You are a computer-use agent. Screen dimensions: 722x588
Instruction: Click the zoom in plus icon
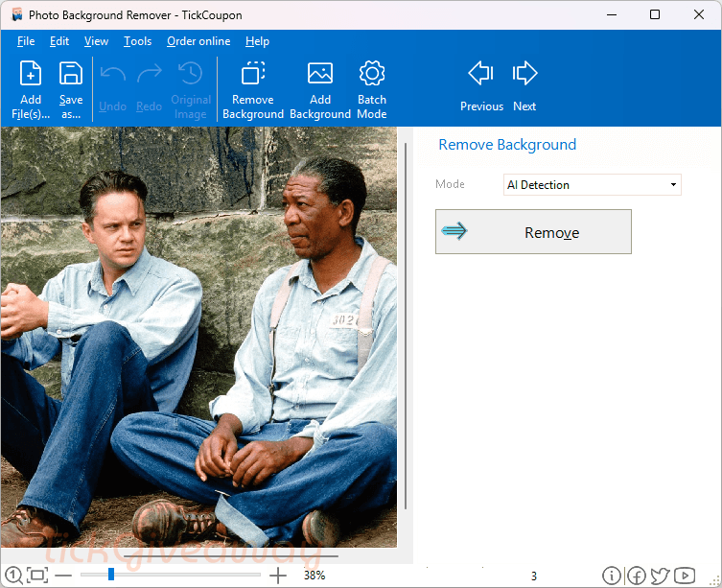click(x=278, y=576)
